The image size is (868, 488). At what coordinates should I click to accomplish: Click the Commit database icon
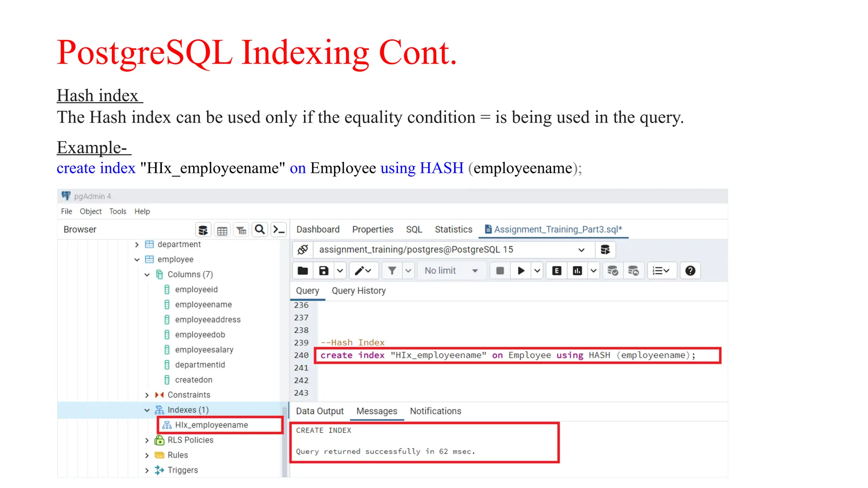coord(612,271)
